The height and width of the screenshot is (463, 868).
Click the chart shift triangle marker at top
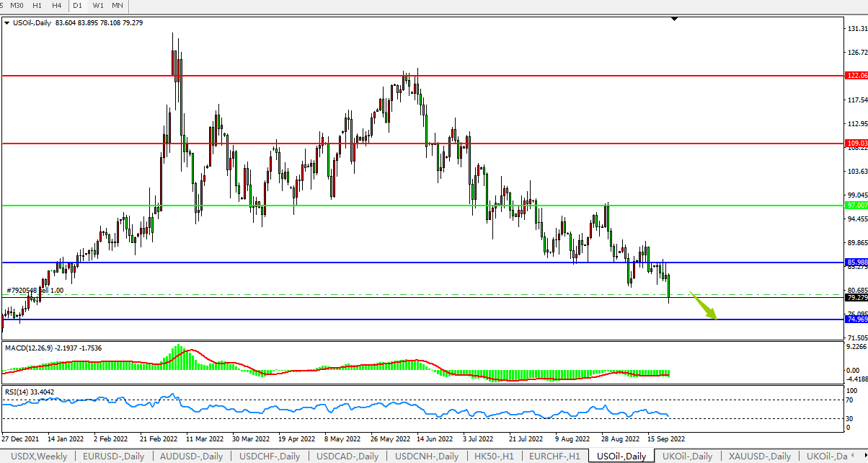point(674,19)
